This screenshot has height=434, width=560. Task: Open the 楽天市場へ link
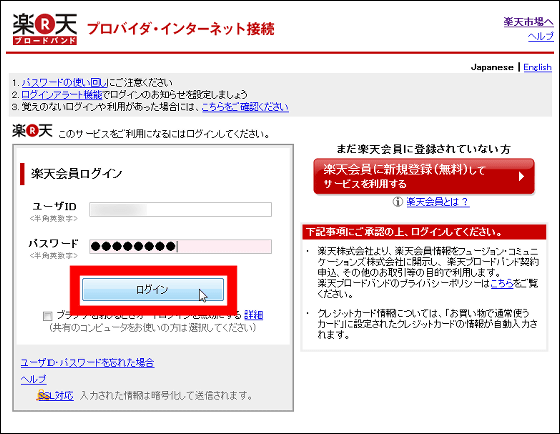click(528, 22)
